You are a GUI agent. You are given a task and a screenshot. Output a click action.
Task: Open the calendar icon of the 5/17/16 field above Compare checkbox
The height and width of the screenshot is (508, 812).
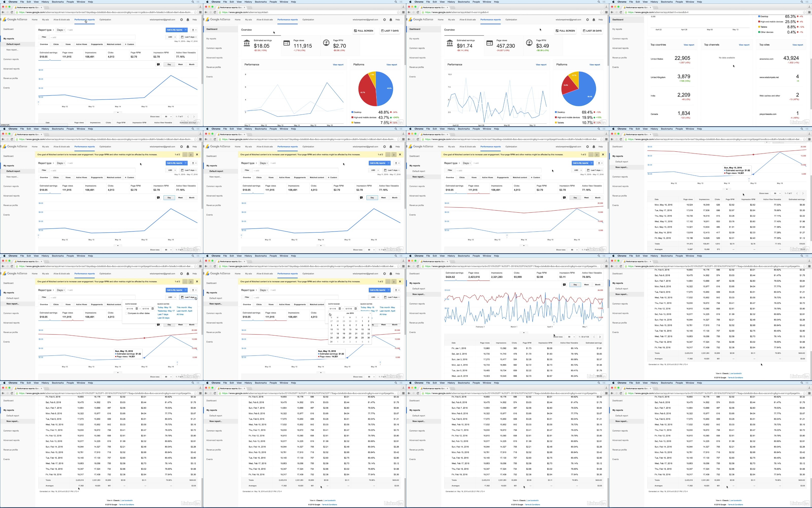click(x=153, y=308)
